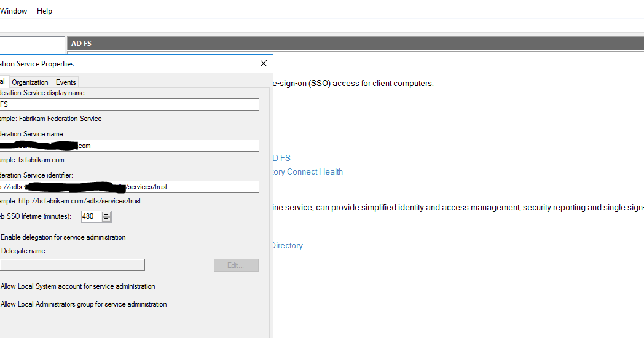The width and height of the screenshot is (644, 338).
Task: Switch to the Organization tab
Action: [30, 82]
